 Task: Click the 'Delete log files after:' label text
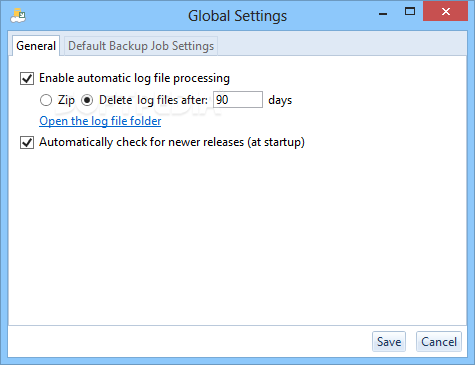(153, 100)
